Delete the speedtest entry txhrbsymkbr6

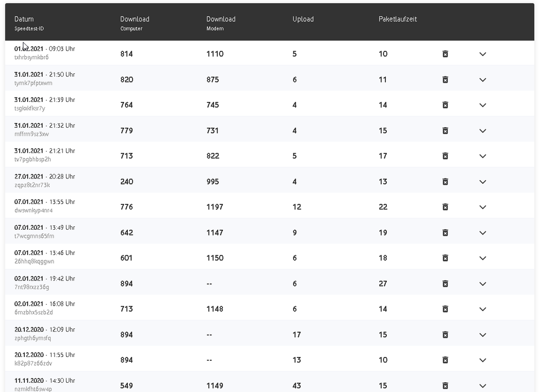[x=445, y=54]
